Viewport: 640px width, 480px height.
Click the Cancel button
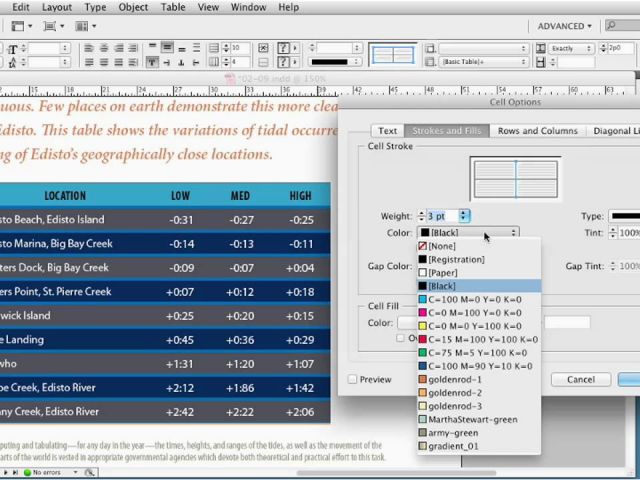[580, 380]
